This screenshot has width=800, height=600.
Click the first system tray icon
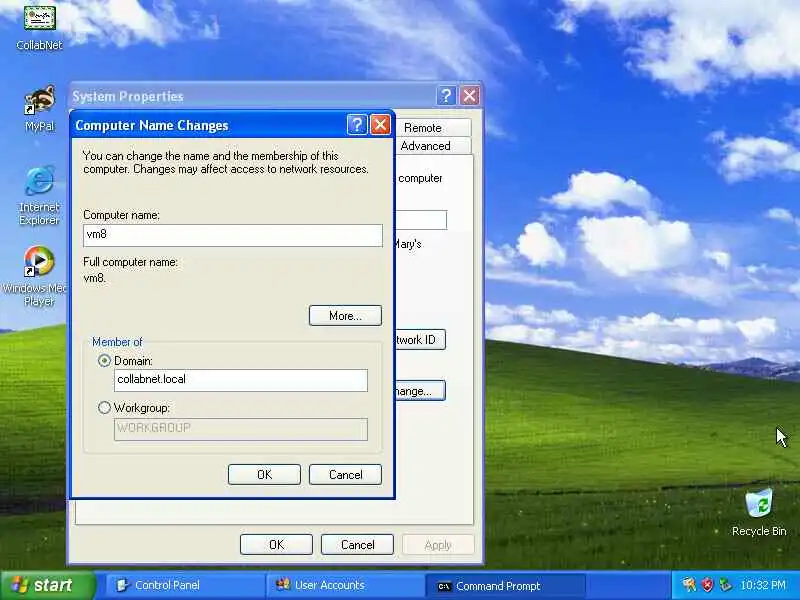(x=689, y=585)
